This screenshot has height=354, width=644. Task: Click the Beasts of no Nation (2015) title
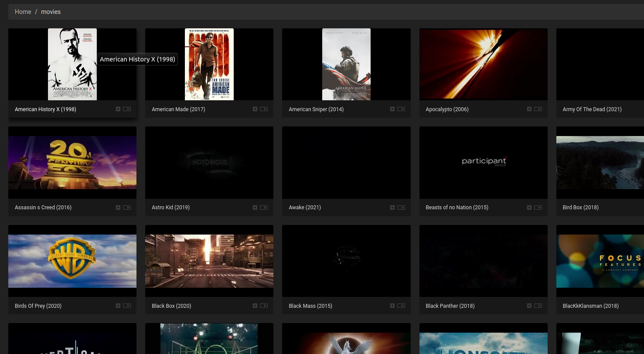(457, 208)
